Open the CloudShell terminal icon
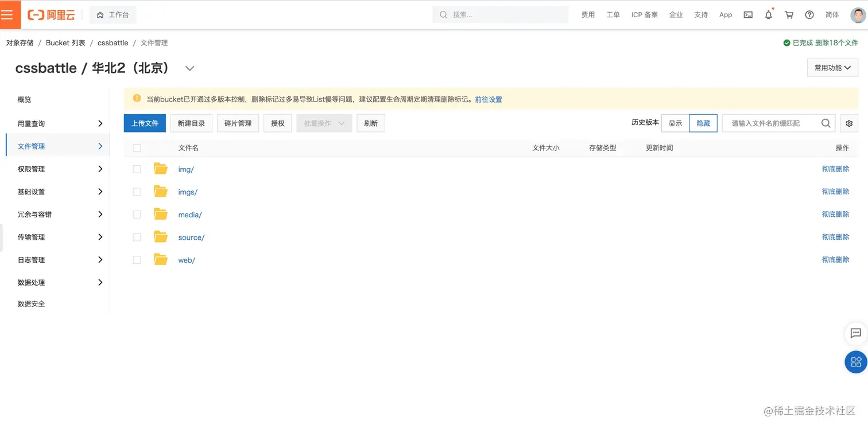The image size is (868, 429). (747, 14)
